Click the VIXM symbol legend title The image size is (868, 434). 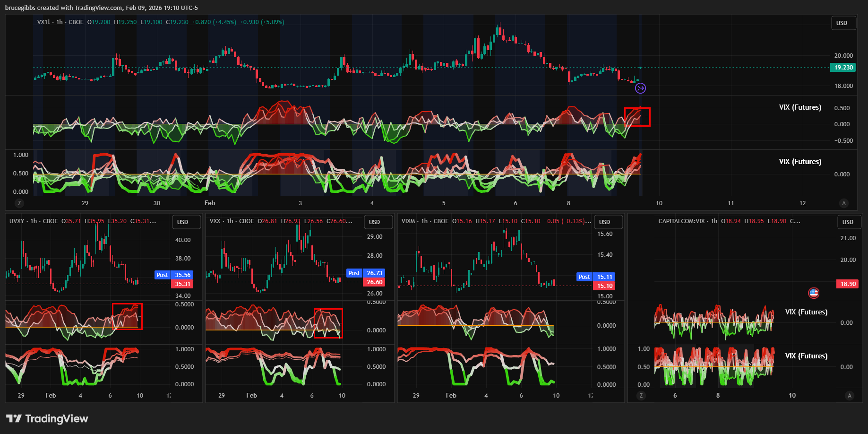pyautogui.click(x=408, y=221)
